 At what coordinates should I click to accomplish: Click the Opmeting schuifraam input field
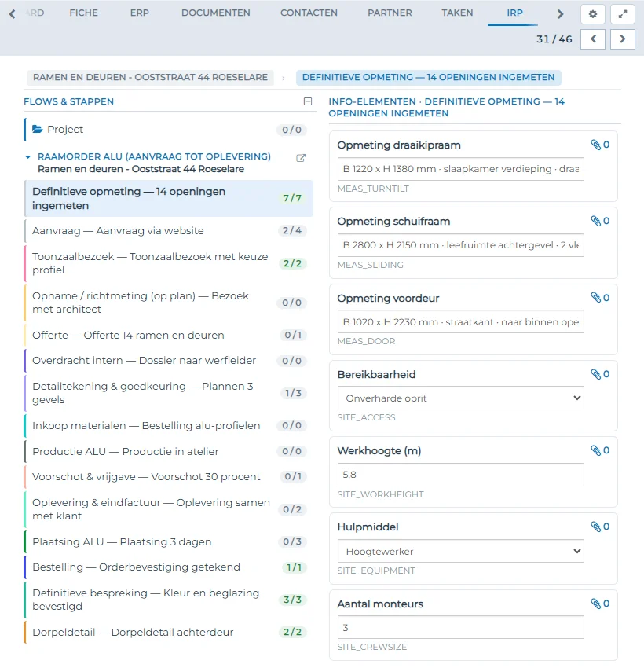(x=460, y=245)
